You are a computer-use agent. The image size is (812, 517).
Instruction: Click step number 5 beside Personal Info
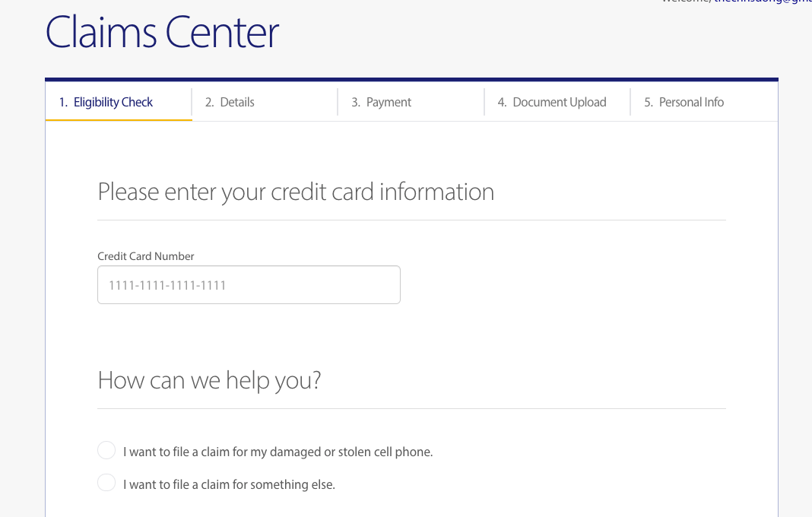[649, 102]
